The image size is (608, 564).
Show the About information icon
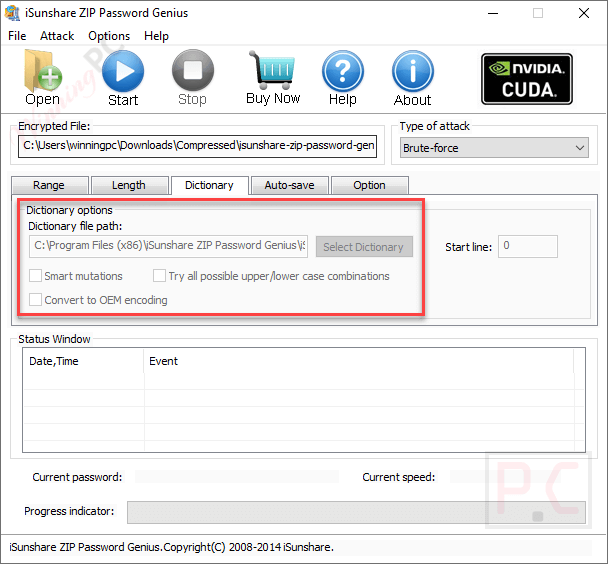coord(413,78)
